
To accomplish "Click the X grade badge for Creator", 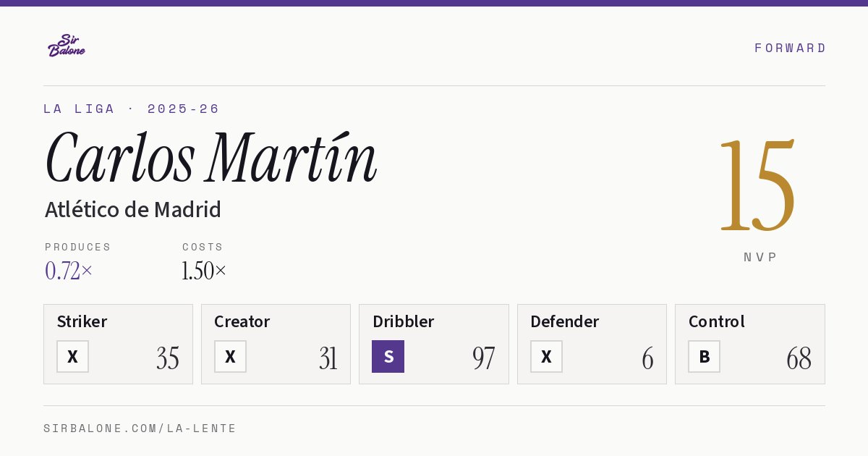I will click(x=230, y=357).
